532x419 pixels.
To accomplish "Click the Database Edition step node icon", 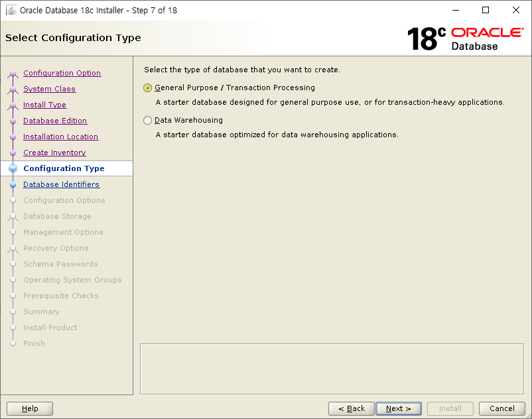I will (13, 121).
